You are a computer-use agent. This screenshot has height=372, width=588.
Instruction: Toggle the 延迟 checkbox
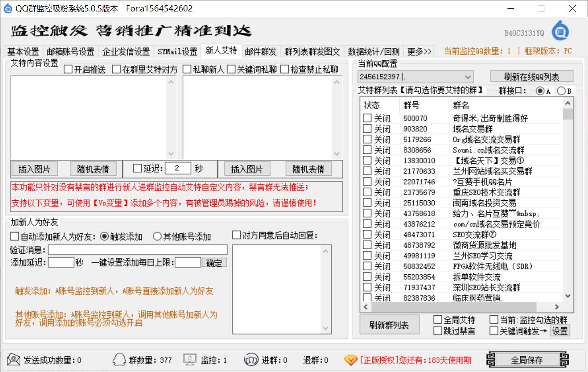(137, 168)
